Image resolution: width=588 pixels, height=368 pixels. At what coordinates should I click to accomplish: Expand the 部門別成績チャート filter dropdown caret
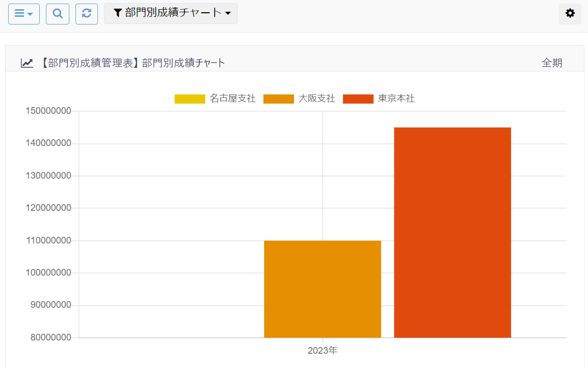228,14
